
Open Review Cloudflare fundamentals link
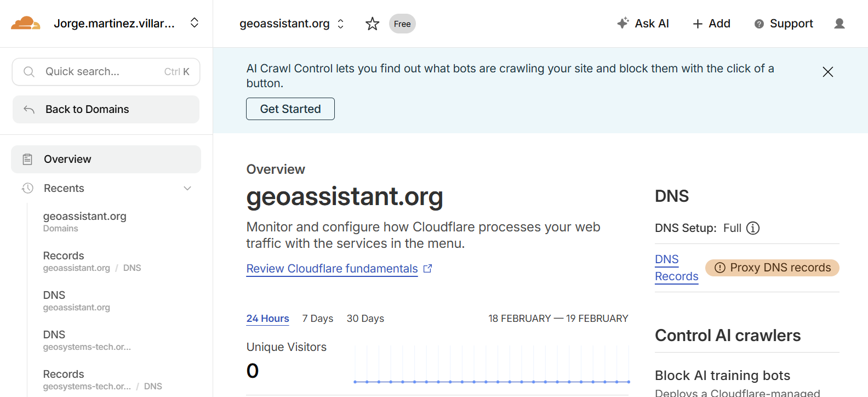pyautogui.click(x=332, y=269)
